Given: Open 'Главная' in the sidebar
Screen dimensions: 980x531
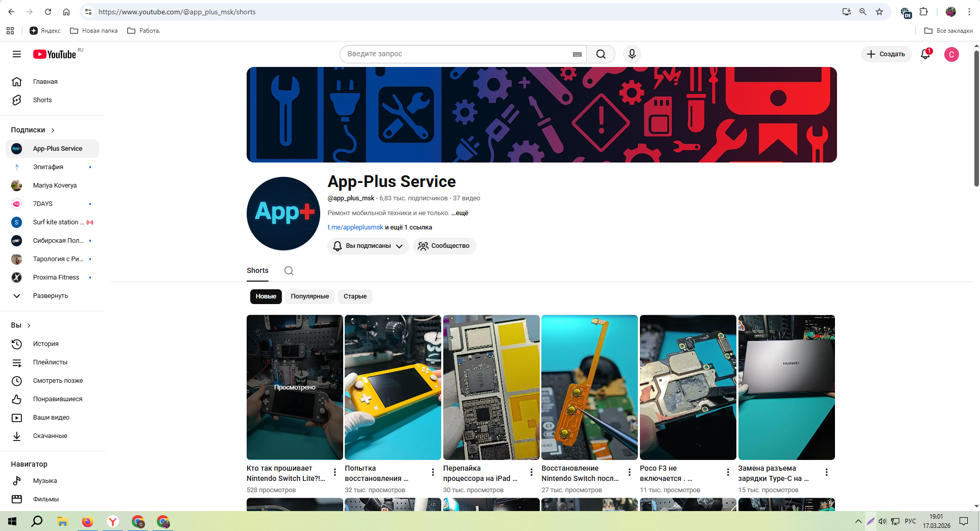Looking at the screenshot, I should point(53,82).
